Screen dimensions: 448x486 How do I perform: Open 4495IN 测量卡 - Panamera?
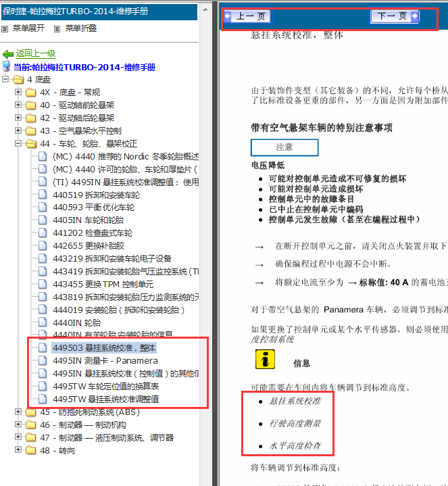[x=105, y=361]
